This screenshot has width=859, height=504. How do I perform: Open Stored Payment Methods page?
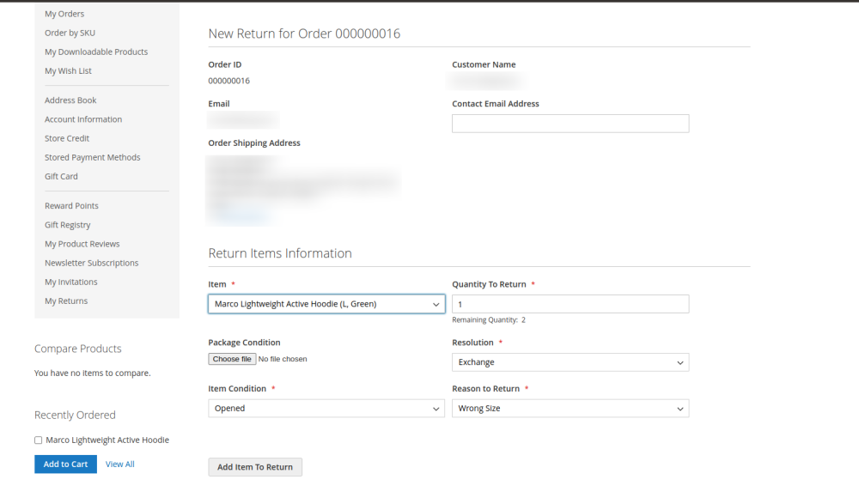coord(92,157)
